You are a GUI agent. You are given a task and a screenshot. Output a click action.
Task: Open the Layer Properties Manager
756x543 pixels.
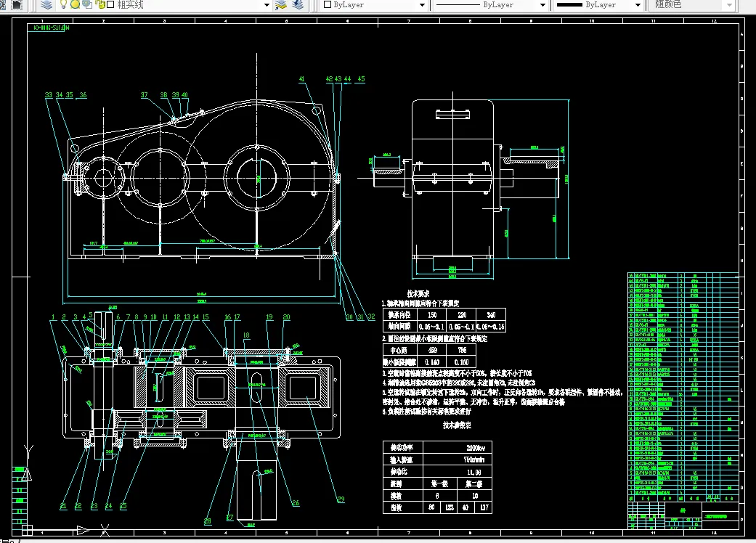click(46, 5)
